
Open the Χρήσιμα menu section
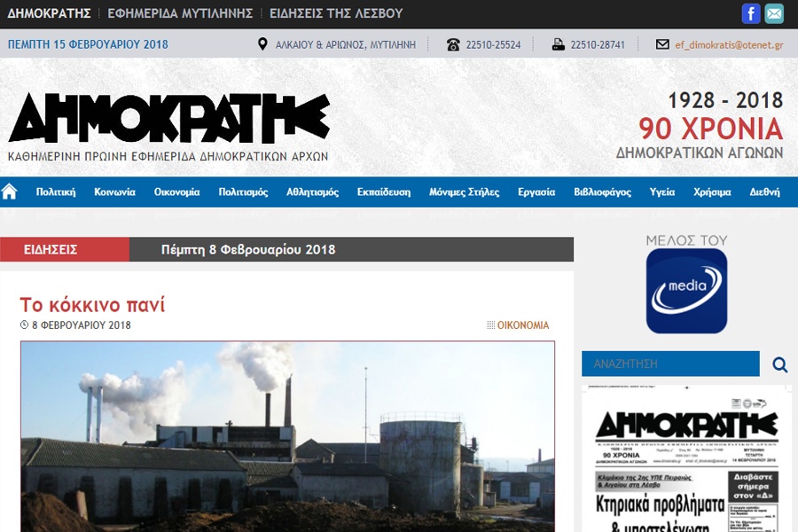712,192
